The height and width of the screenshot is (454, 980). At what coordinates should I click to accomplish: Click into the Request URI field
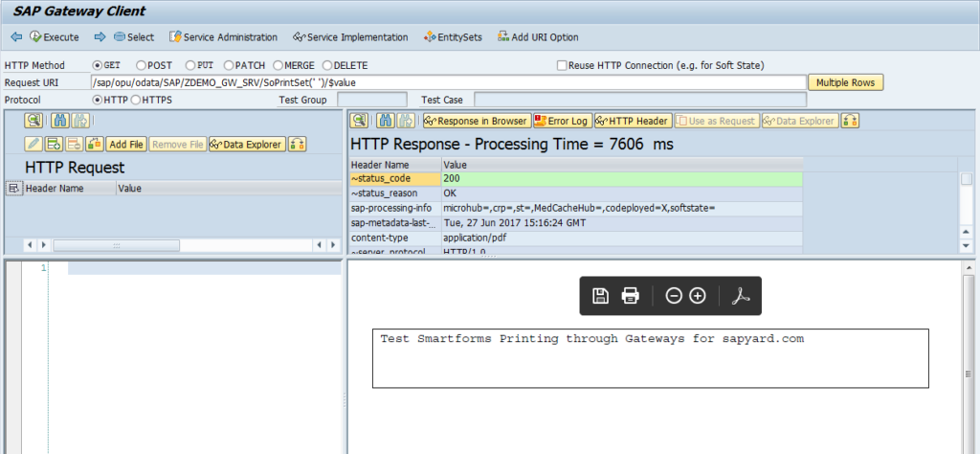click(x=448, y=82)
